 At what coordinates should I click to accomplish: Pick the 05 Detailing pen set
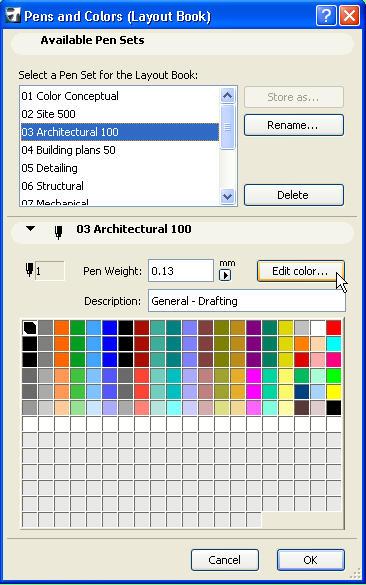tap(120, 168)
